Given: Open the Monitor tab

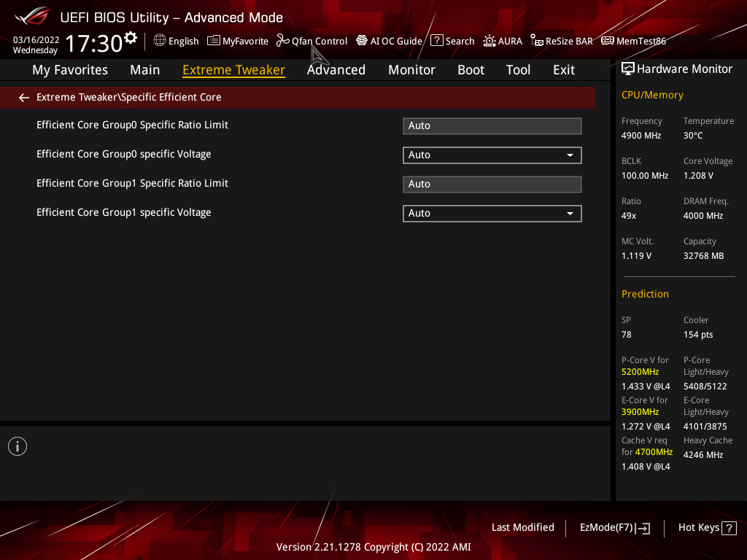Looking at the screenshot, I should pos(411,70).
